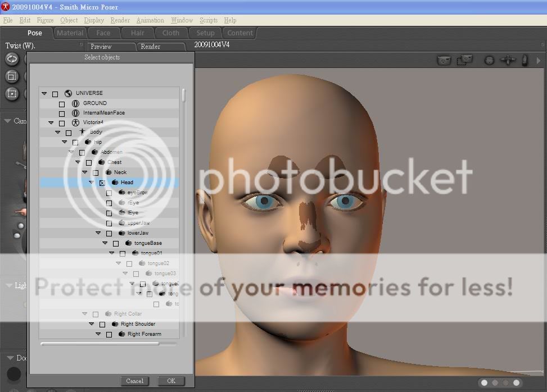Click the area render icon above viewport
The image size is (547, 392).
point(464,60)
